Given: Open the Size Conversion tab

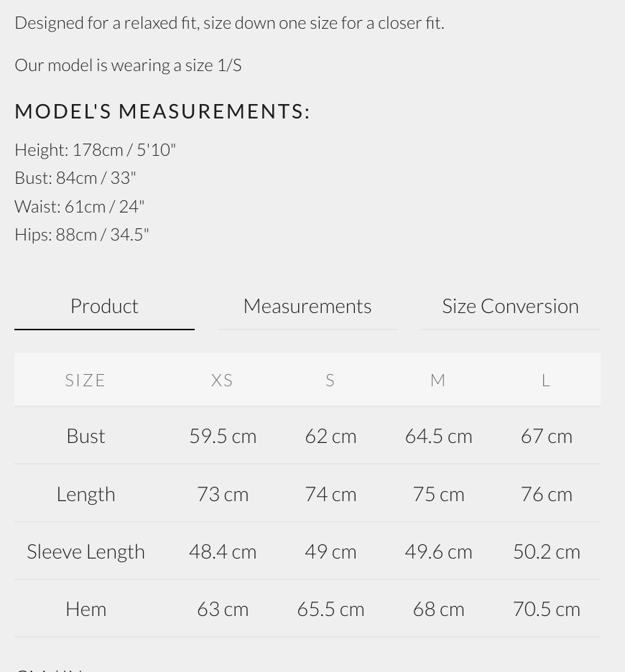Looking at the screenshot, I should [x=510, y=306].
